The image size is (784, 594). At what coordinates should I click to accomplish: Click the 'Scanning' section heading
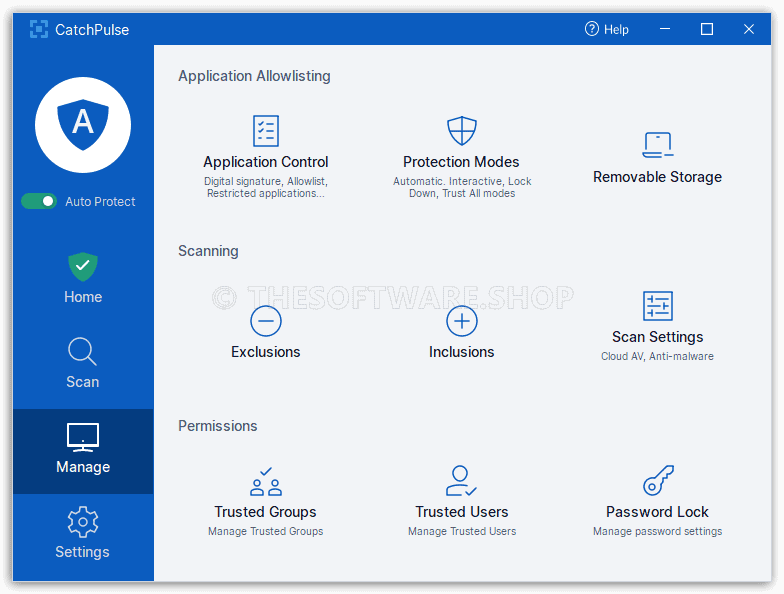[208, 251]
